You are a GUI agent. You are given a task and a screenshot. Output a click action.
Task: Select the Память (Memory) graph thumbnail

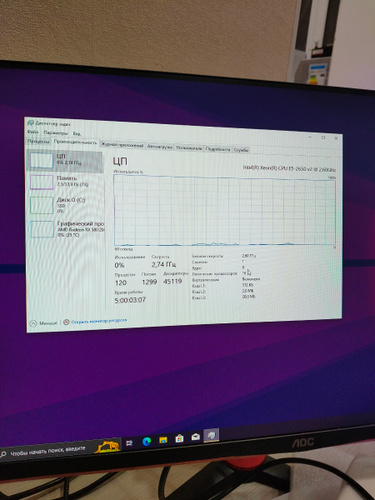pos(42,182)
